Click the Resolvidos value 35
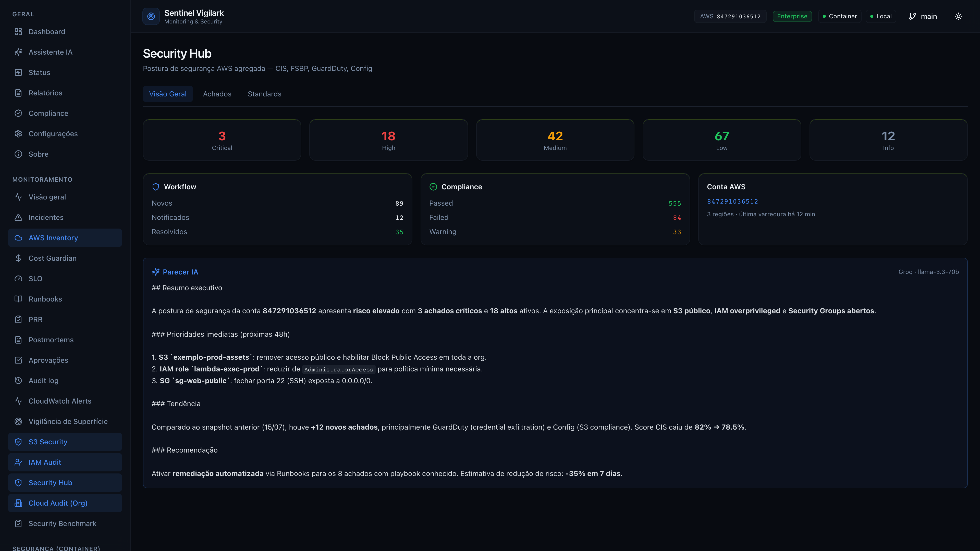Viewport: 980px width, 551px height. point(399,232)
